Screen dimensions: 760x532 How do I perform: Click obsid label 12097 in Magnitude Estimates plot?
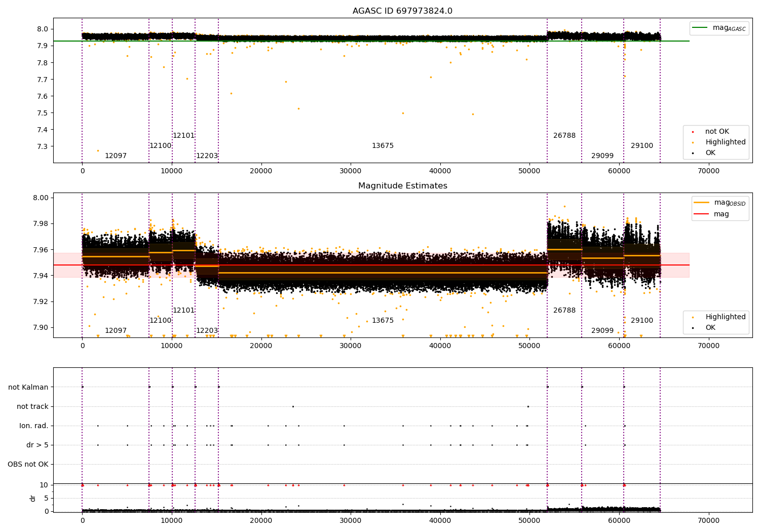click(x=116, y=331)
